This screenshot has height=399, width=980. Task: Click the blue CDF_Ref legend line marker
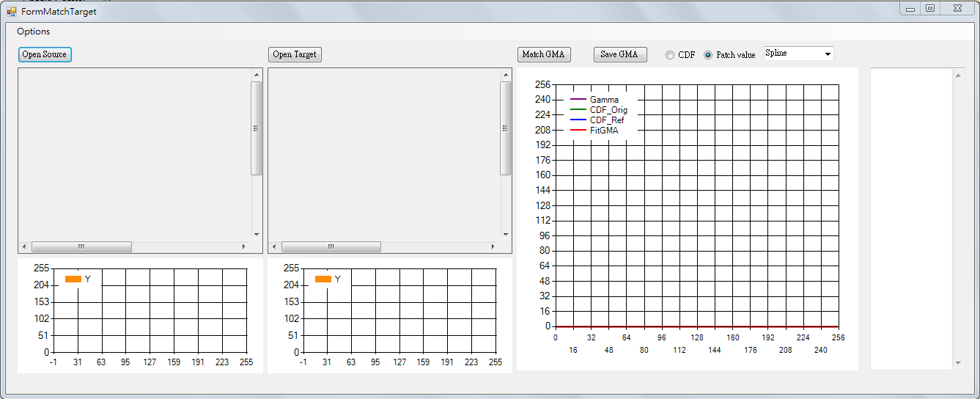578,120
